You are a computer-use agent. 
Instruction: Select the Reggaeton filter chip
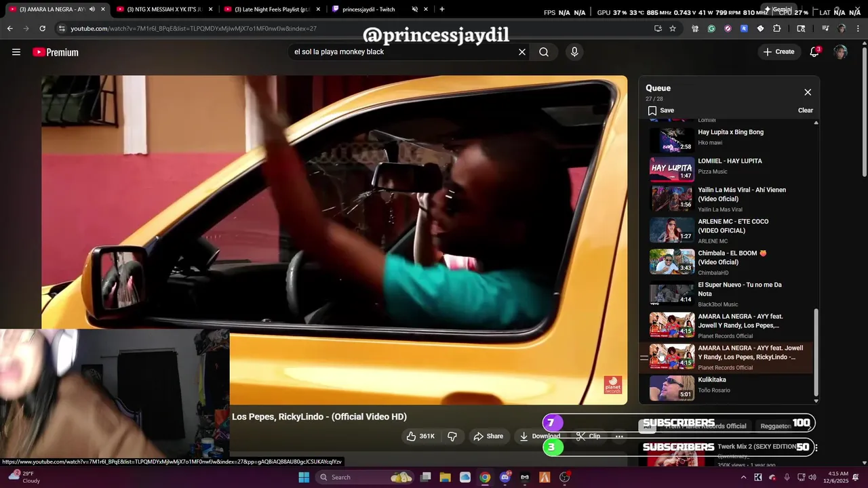pos(776,426)
